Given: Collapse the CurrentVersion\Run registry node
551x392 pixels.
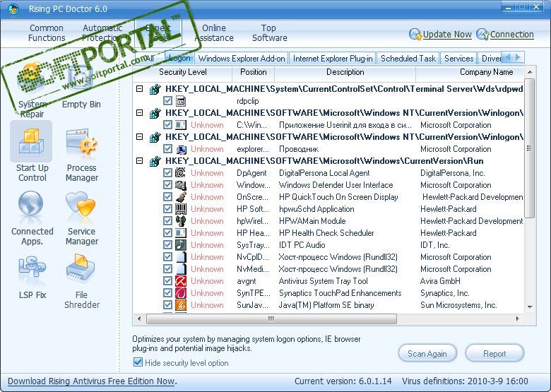Looking at the screenshot, I should click(x=139, y=160).
